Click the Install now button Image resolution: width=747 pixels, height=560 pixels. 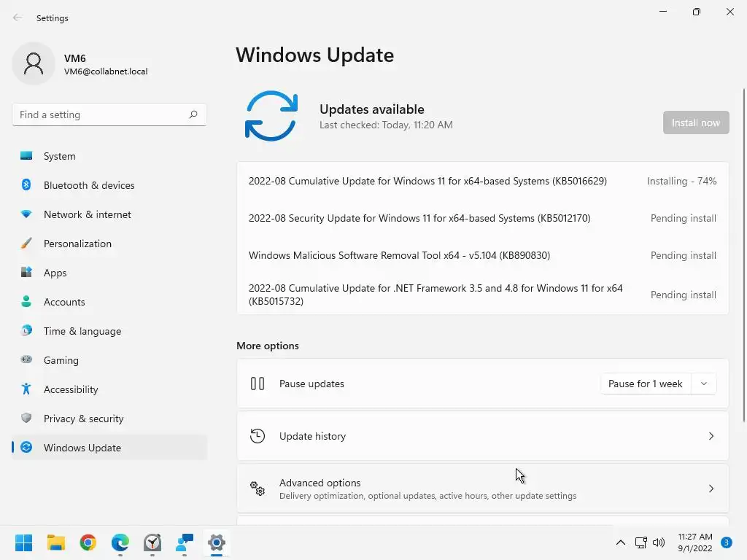(696, 122)
